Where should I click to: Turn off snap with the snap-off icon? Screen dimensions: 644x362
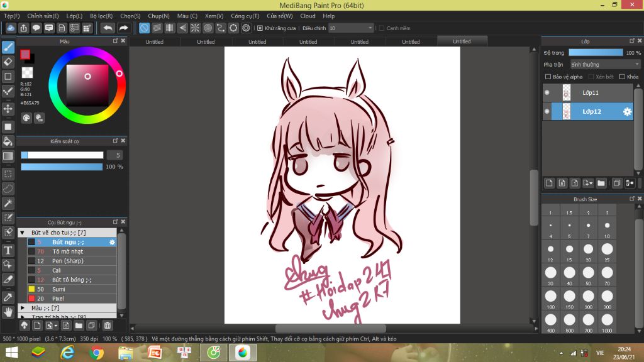click(144, 28)
